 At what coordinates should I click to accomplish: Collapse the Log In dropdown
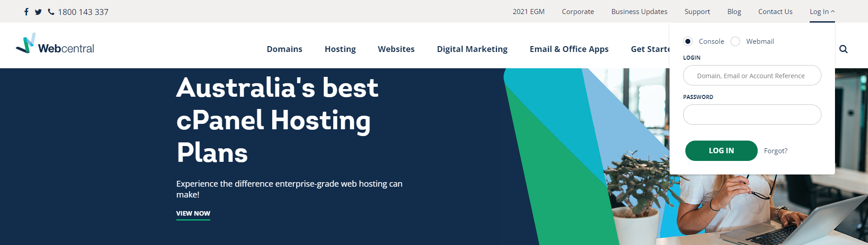(x=822, y=12)
